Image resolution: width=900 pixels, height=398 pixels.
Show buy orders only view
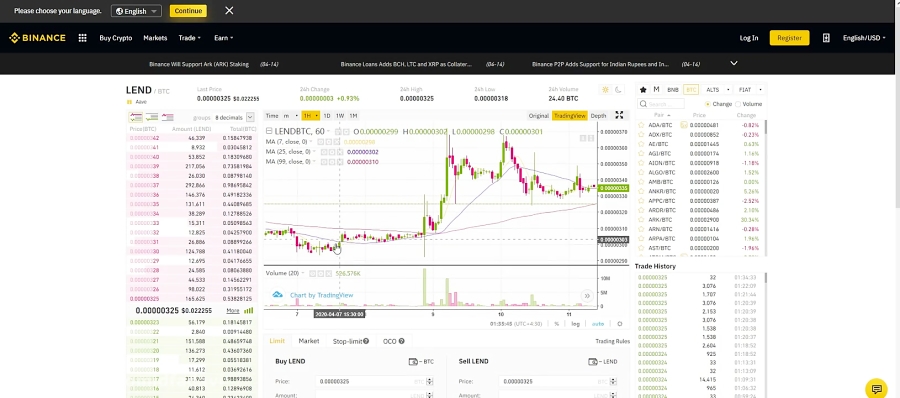click(152, 117)
